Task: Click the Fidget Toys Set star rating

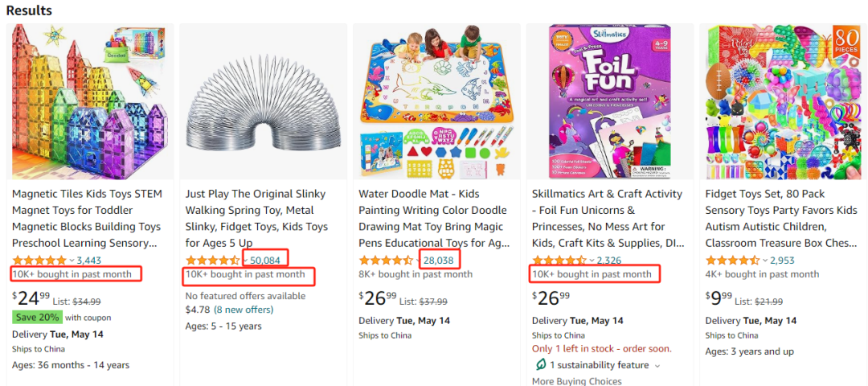Action: (732, 261)
